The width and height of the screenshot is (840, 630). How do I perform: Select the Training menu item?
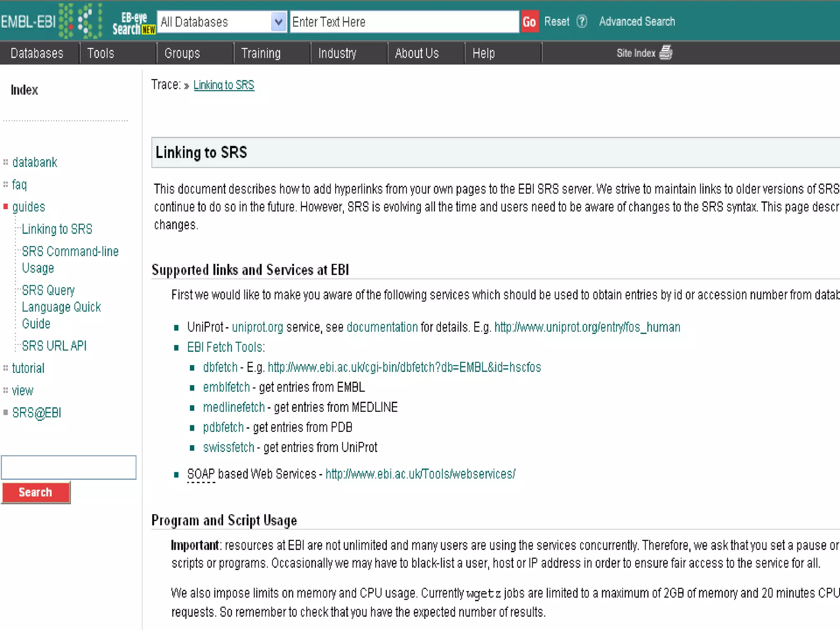[261, 53]
